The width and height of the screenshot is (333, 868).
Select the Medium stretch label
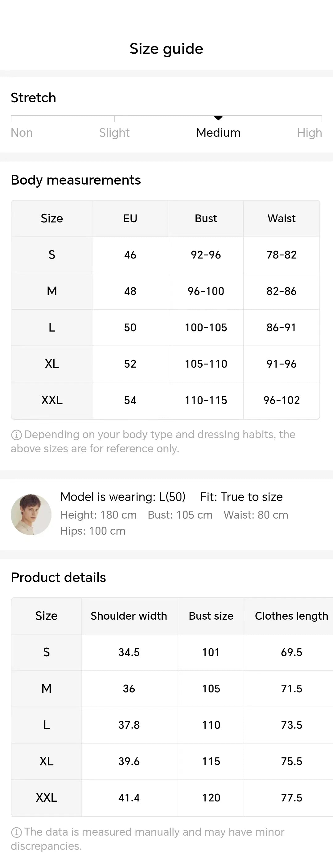pyautogui.click(x=218, y=133)
